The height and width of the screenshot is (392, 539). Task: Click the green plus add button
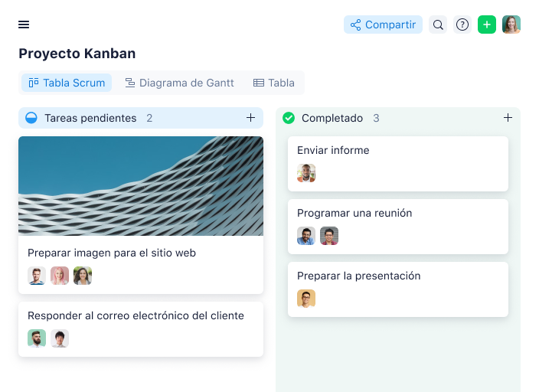coord(487,24)
